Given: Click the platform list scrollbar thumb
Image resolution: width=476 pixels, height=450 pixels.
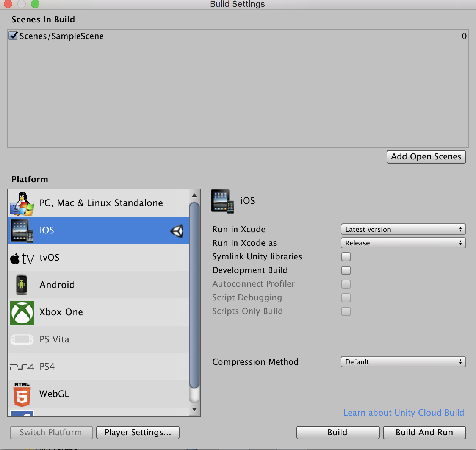Looking at the screenshot, I should pyautogui.click(x=194, y=295).
